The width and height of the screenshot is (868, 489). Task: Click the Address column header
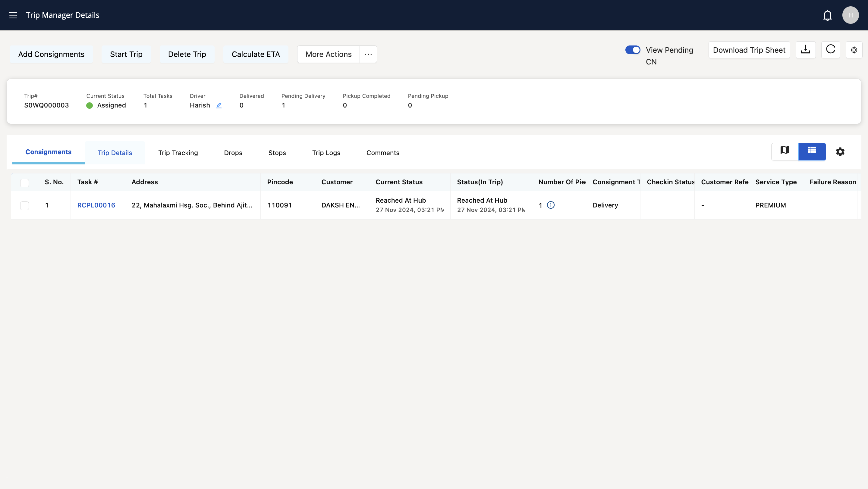point(192,182)
